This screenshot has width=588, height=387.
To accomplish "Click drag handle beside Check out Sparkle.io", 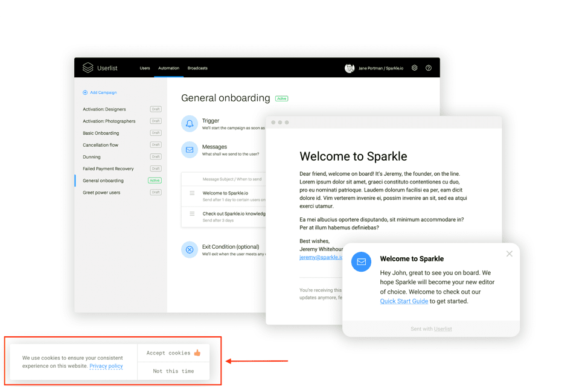I will pos(192,214).
